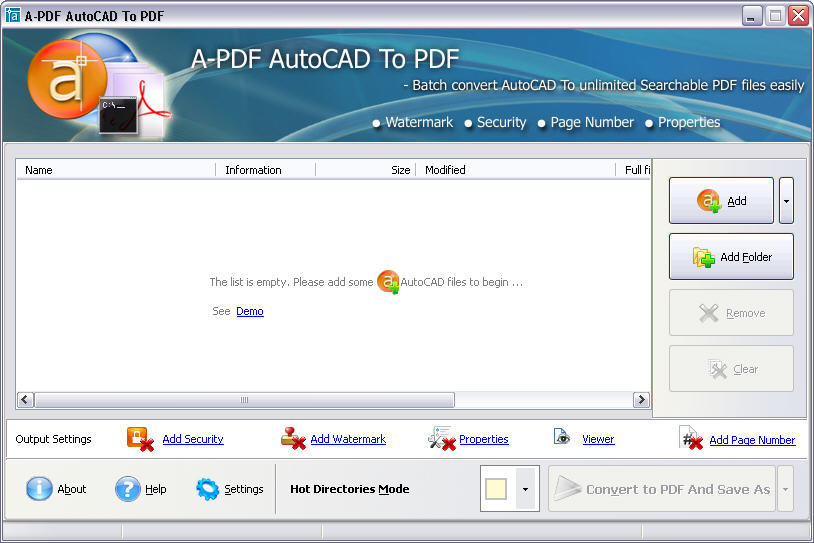This screenshot has height=543, width=814.
Task: Open the Add Watermark link
Action: tap(348, 439)
